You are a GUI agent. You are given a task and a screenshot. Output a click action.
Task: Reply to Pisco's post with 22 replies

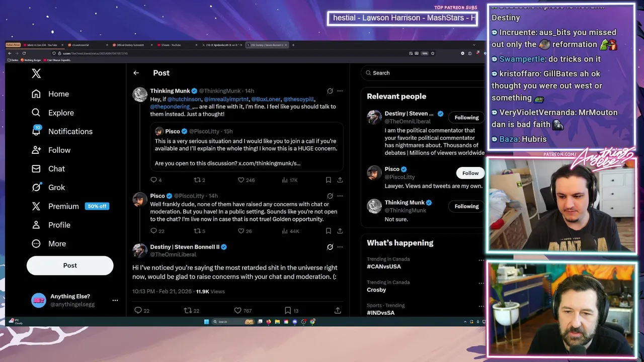(157, 231)
